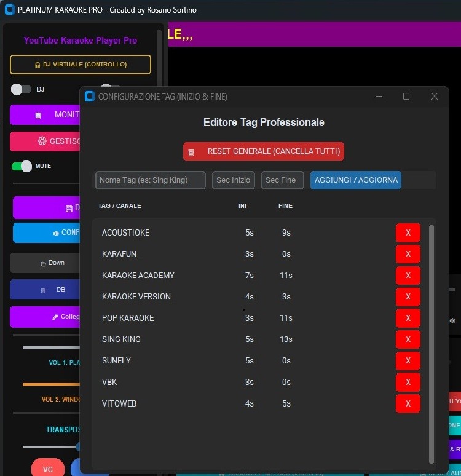Remove the SING KING tag entry
This screenshot has width=461, height=476.
tap(408, 339)
